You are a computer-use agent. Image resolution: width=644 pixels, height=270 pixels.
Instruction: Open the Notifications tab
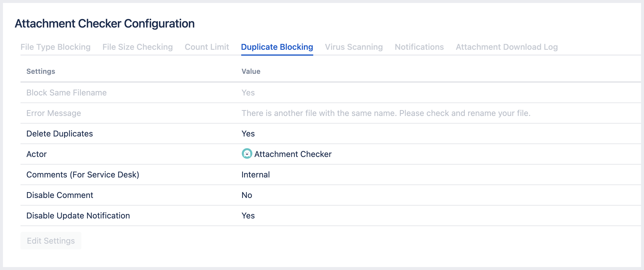[x=419, y=47]
